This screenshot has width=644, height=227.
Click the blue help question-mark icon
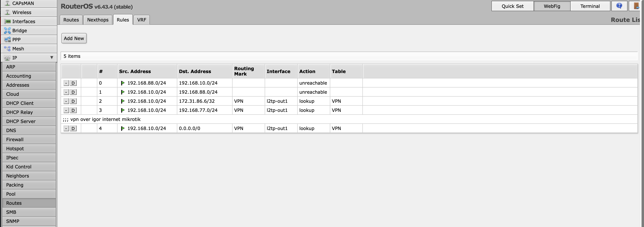point(619,6)
